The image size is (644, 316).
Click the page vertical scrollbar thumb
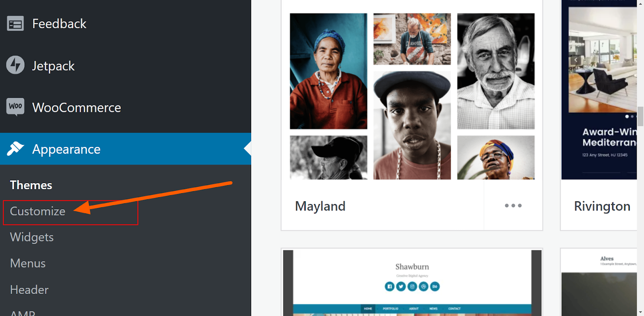pyautogui.click(x=640, y=116)
